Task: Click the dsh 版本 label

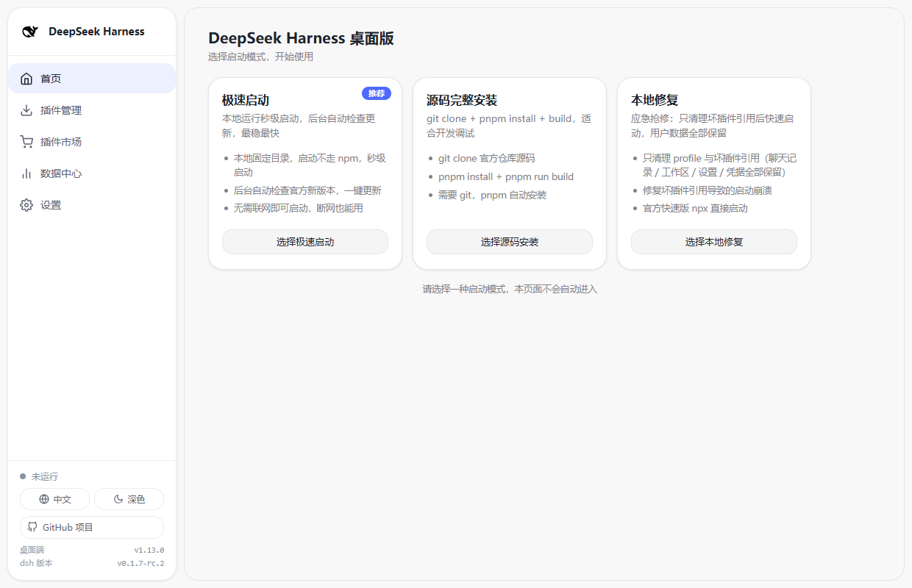Action: coord(36,564)
